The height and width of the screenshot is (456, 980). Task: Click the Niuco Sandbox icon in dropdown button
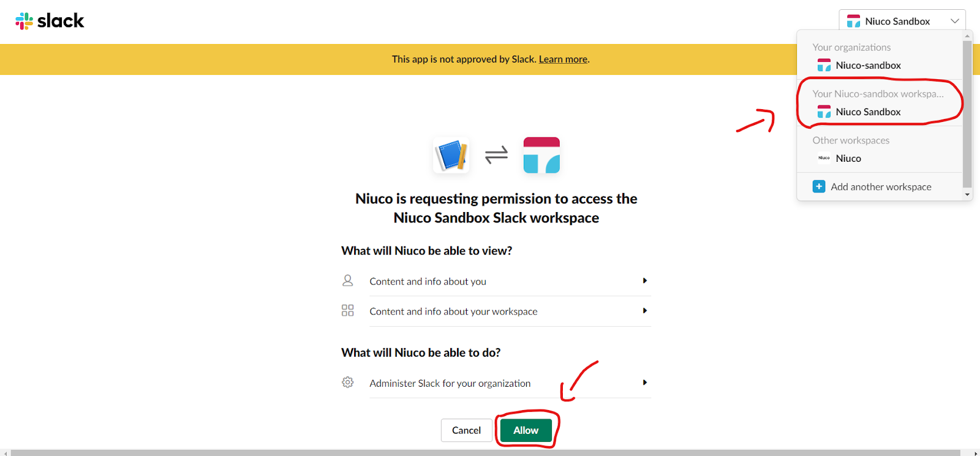(x=853, y=21)
